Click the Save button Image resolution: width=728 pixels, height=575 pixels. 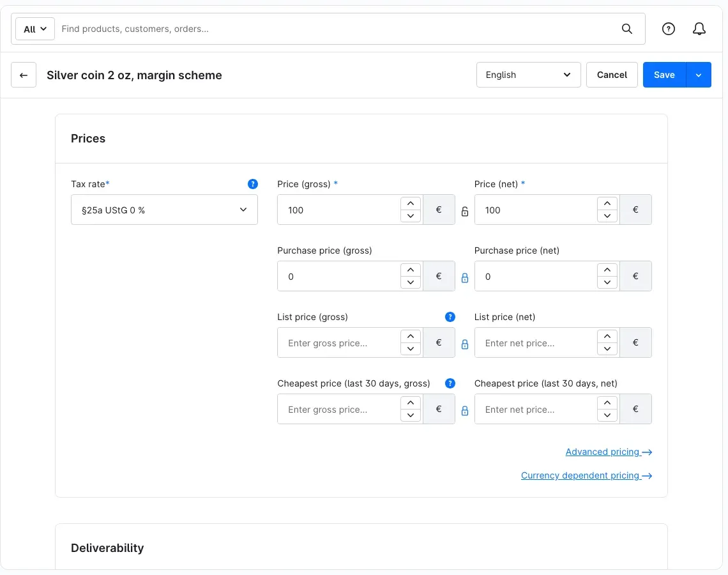point(664,75)
